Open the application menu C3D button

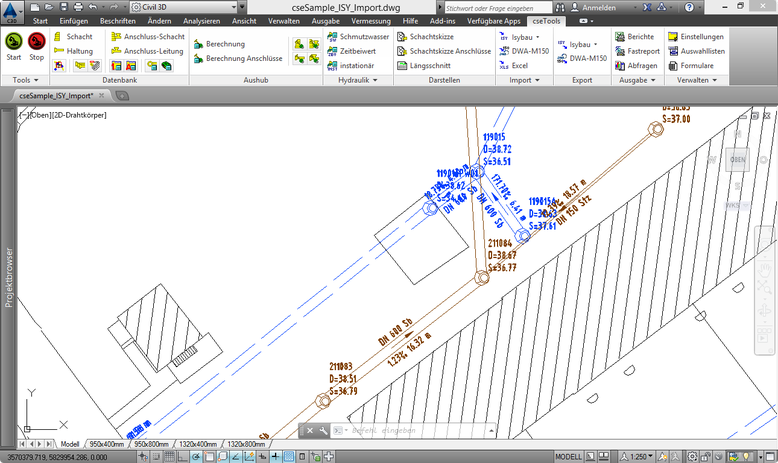(11, 11)
